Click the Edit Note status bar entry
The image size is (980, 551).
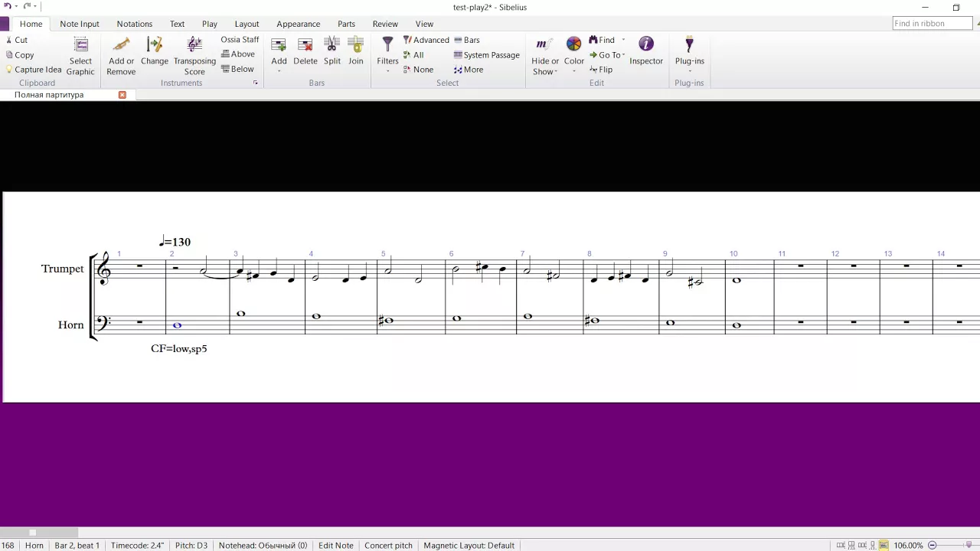click(x=336, y=546)
